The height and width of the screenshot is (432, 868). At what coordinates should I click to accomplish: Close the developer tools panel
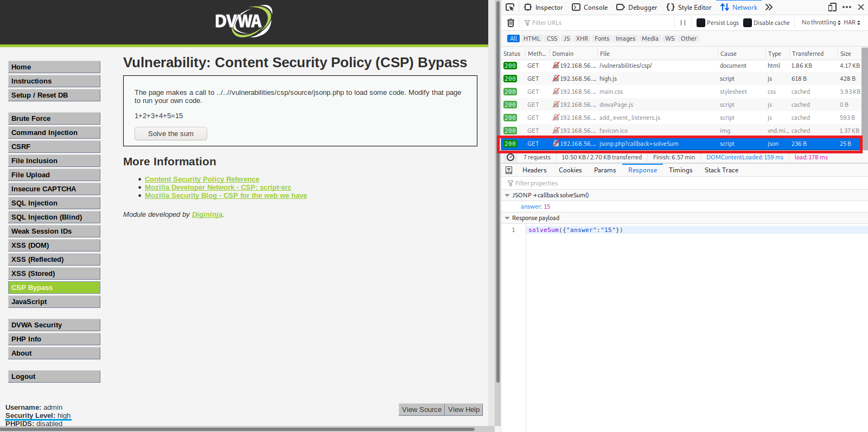click(x=861, y=7)
